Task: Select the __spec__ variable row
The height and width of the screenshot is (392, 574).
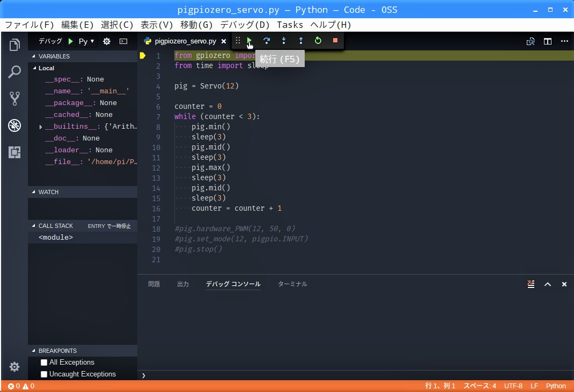Action: [x=83, y=79]
